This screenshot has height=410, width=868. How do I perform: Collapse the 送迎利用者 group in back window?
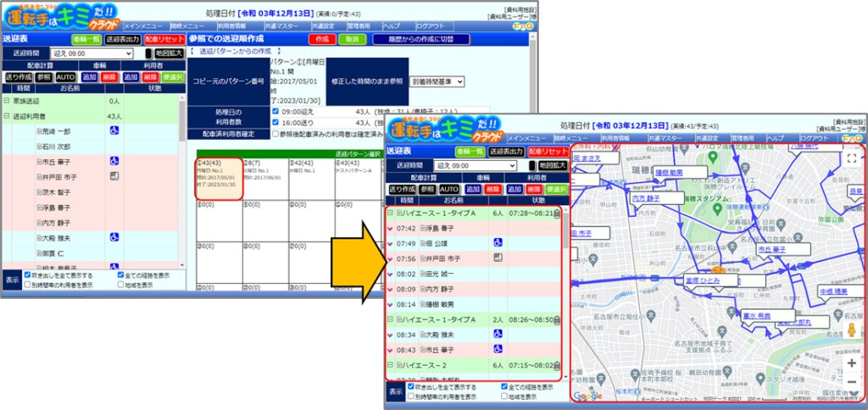click(x=7, y=116)
